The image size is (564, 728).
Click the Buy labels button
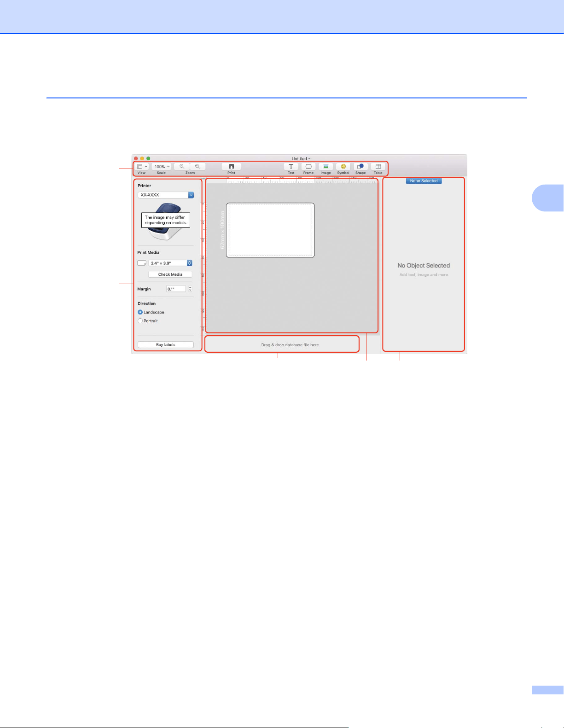[x=166, y=344]
